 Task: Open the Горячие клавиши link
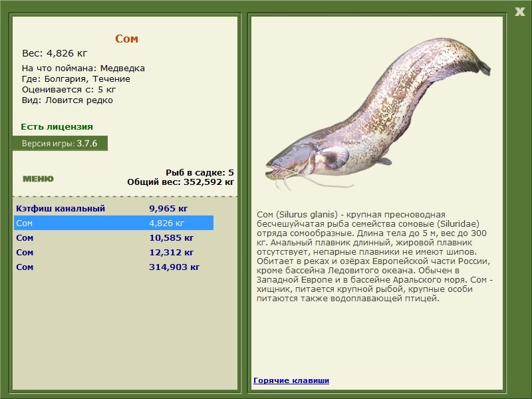291,380
